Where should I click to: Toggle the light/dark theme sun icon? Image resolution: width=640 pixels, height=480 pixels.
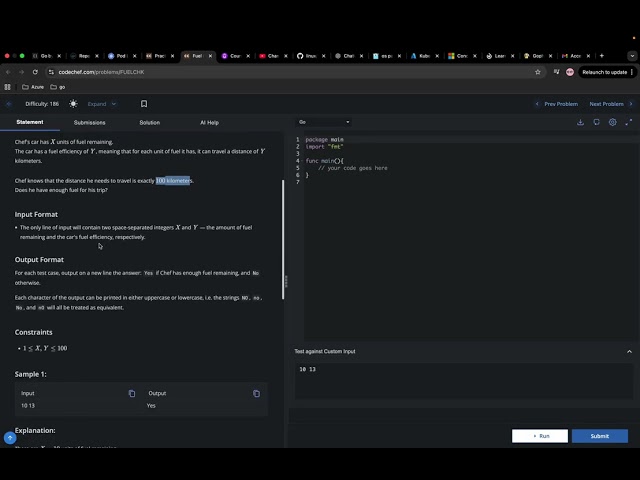[73, 104]
